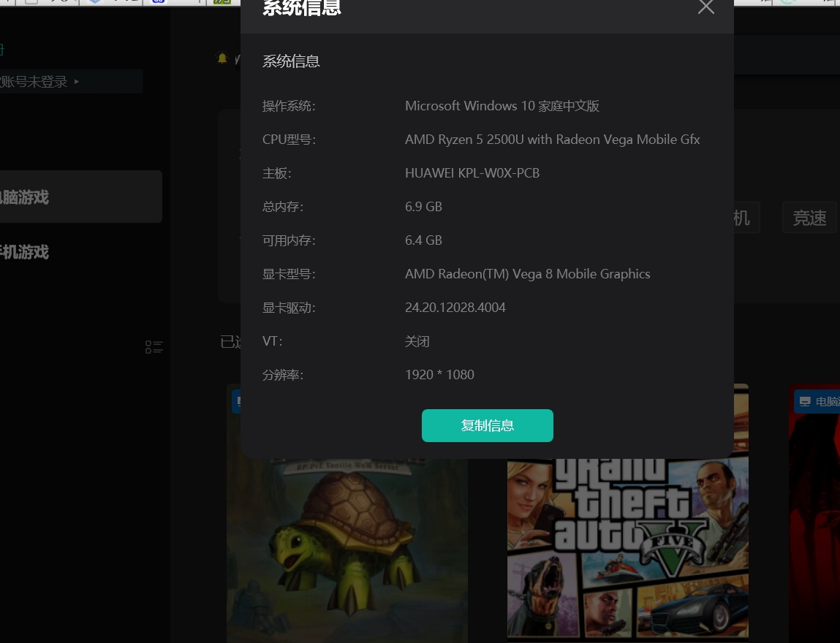The width and height of the screenshot is (840, 643).
Task: Expand the 账号未登录 account dropdown
Action: (69, 81)
